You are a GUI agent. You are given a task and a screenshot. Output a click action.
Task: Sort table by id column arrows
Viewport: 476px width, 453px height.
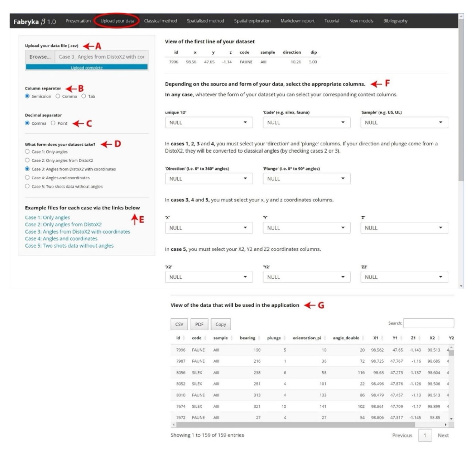pos(184,338)
